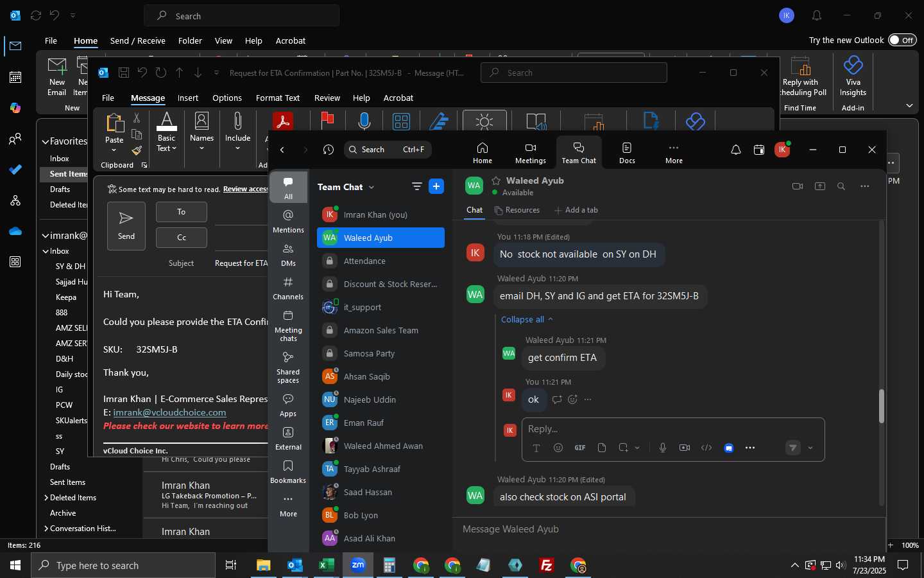The height and width of the screenshot is (578, 924).
Task: Collapse all thread replies
Action: (527, 319)
